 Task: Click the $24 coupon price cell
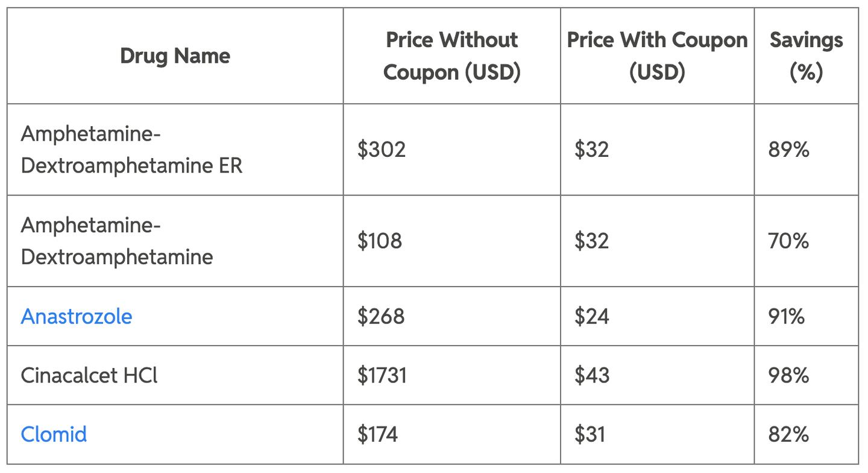coord(591,316)
